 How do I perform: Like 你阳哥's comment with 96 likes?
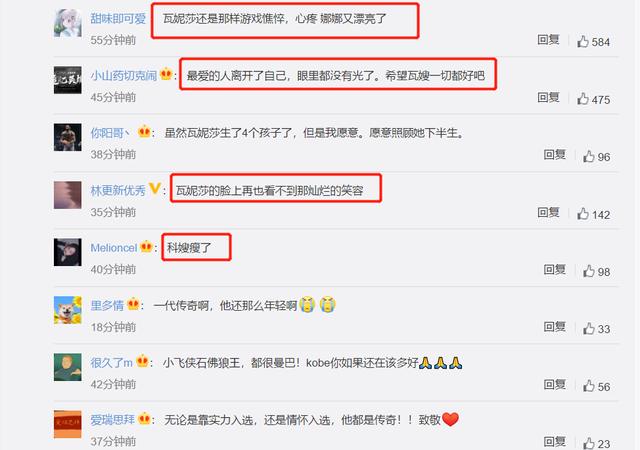pyautogui.click(x=589, y=156)
